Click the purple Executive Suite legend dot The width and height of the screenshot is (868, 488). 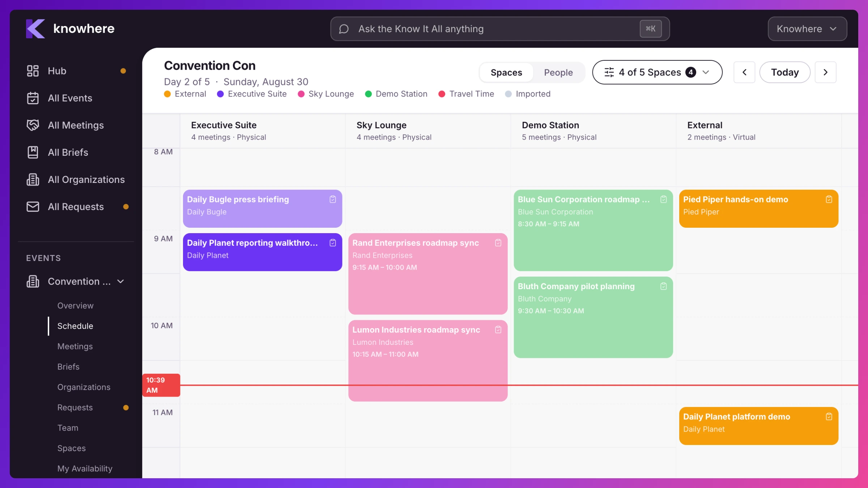tap(220, 94)
